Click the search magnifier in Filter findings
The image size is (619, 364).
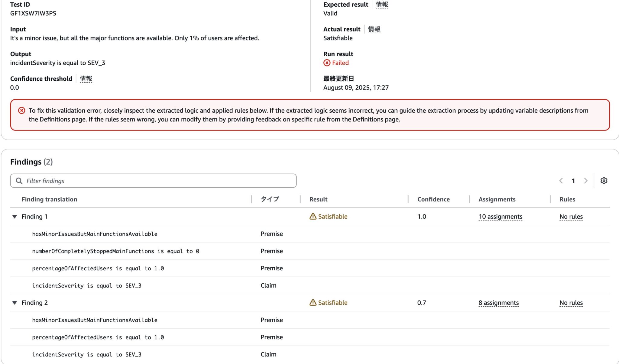click(x=19, y=181)
